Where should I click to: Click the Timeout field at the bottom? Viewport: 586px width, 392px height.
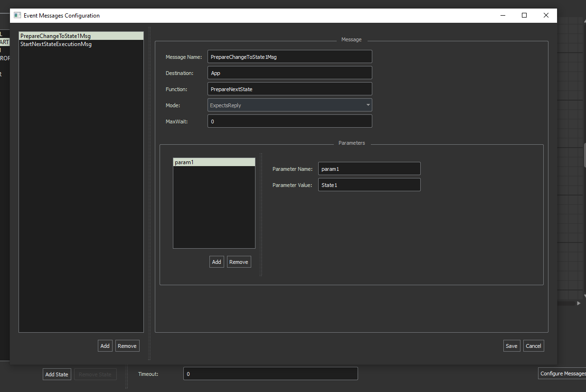(270, 373)
